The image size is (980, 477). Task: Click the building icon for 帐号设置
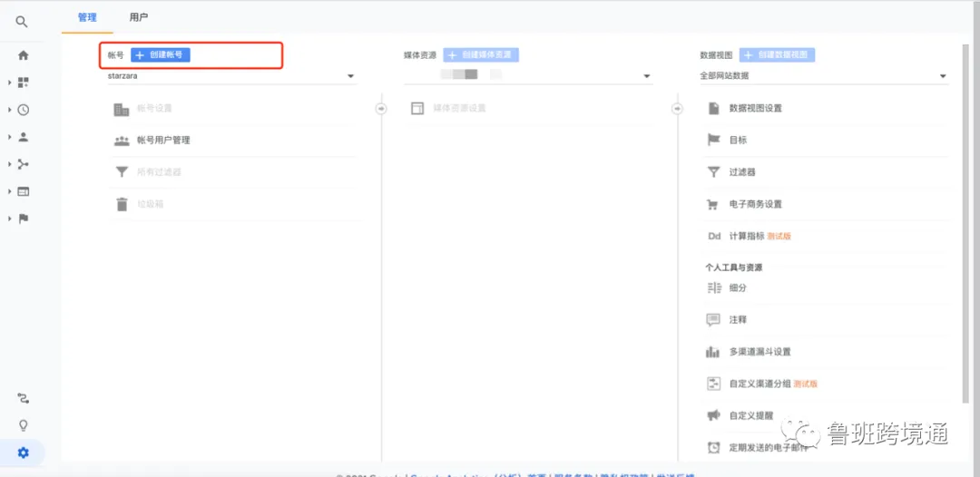122,109
